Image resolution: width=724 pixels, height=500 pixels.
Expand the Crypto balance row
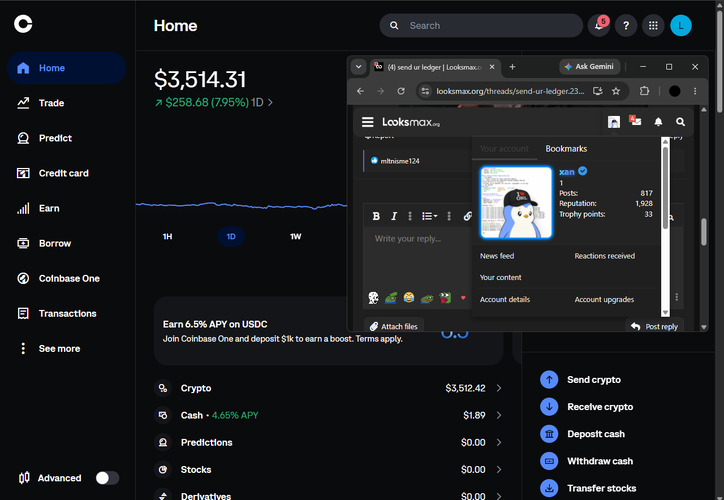coord(328,388)
